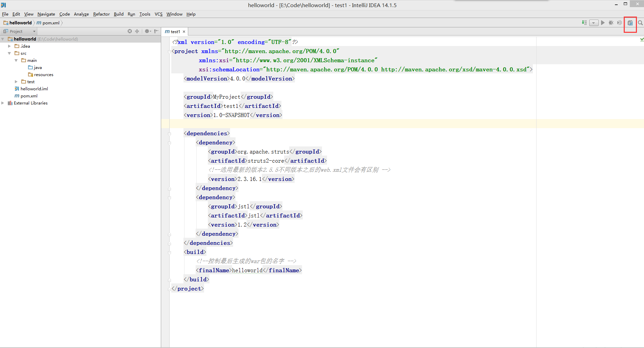Run with coverage icon in toolbar

pyautogui.click(x=619, y=23)
